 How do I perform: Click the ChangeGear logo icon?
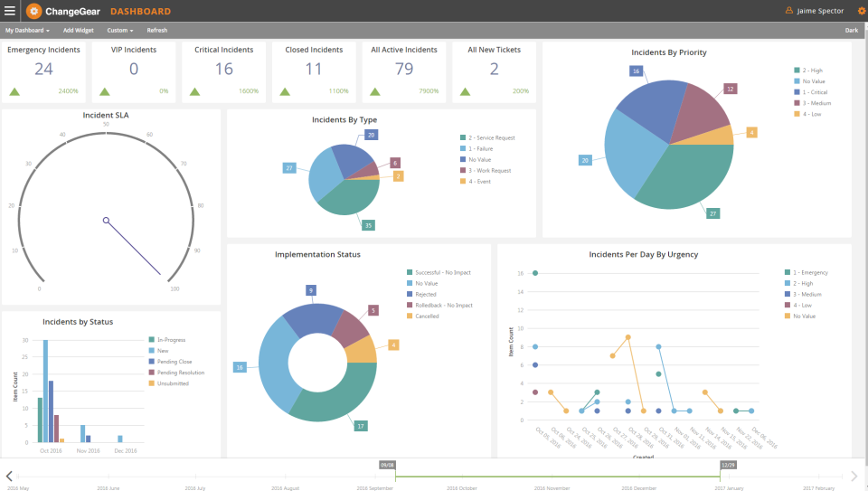click(33, 11)
